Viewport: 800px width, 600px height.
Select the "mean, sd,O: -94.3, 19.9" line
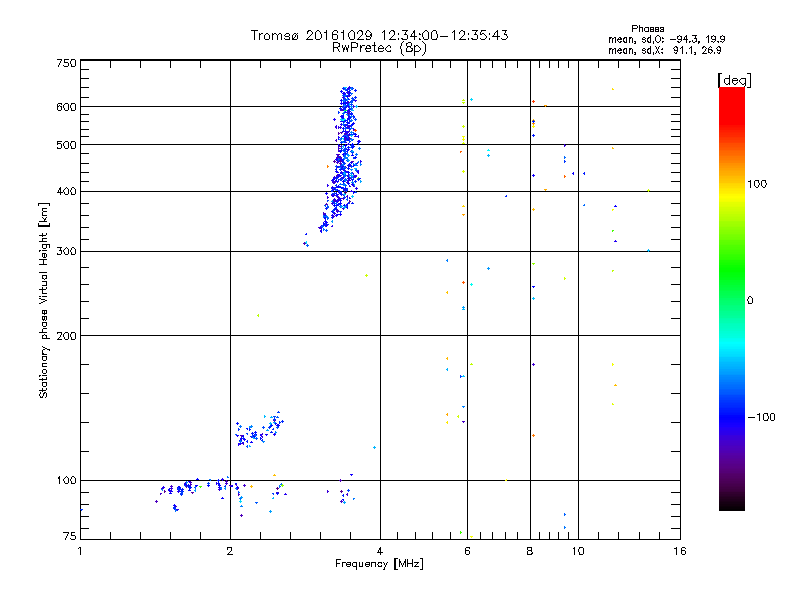666,39
